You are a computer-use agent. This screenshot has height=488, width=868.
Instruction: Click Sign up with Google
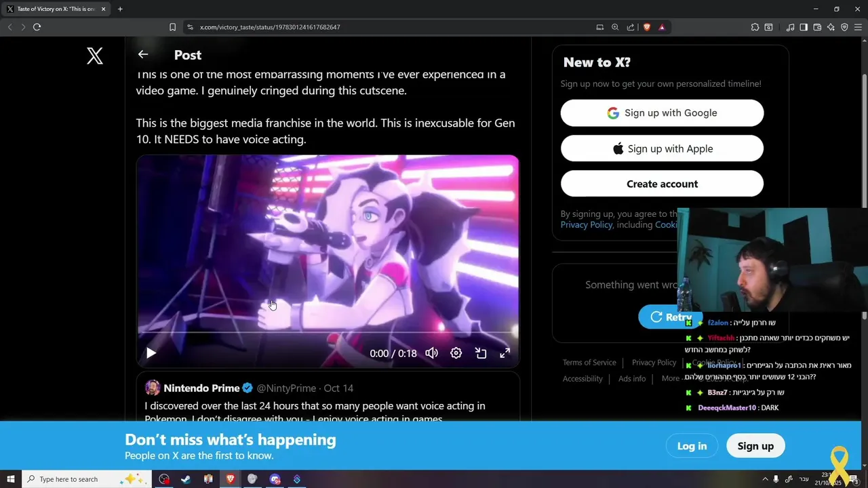click(x=662, y=113)
